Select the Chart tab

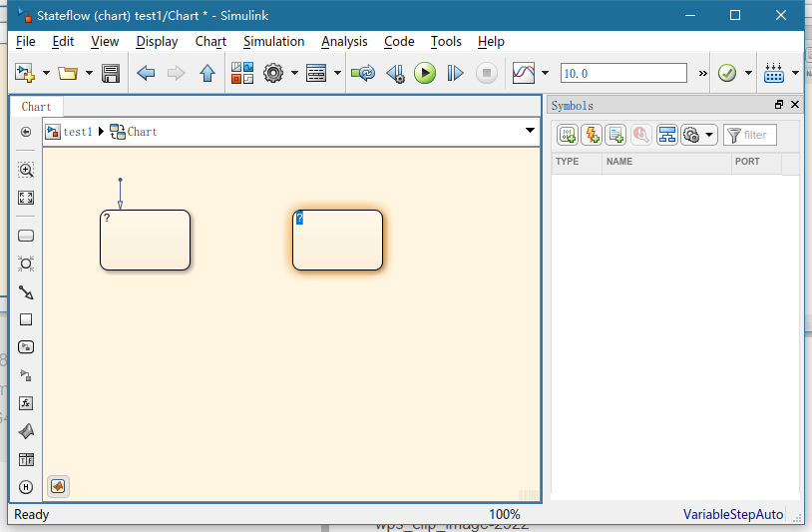click(36, 107)
